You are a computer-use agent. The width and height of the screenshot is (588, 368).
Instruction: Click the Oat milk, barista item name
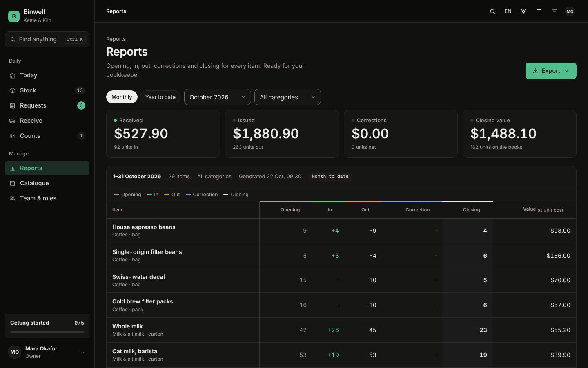click(135, 351)
